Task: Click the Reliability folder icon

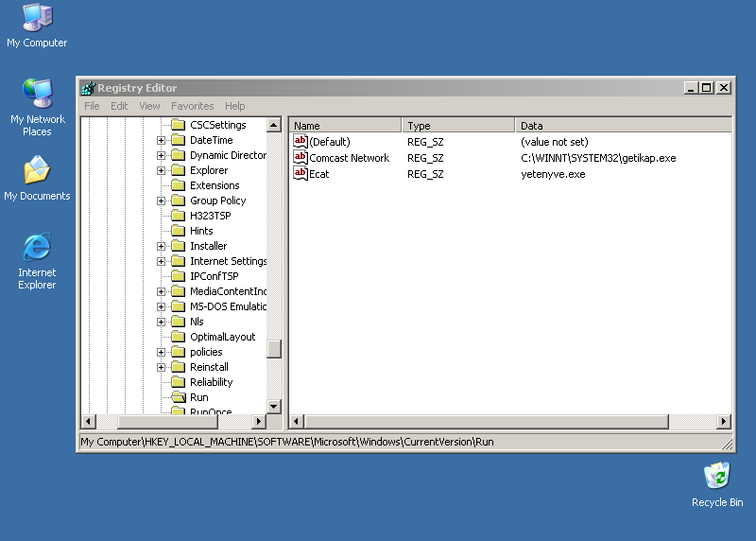Action: pos(179,382)
